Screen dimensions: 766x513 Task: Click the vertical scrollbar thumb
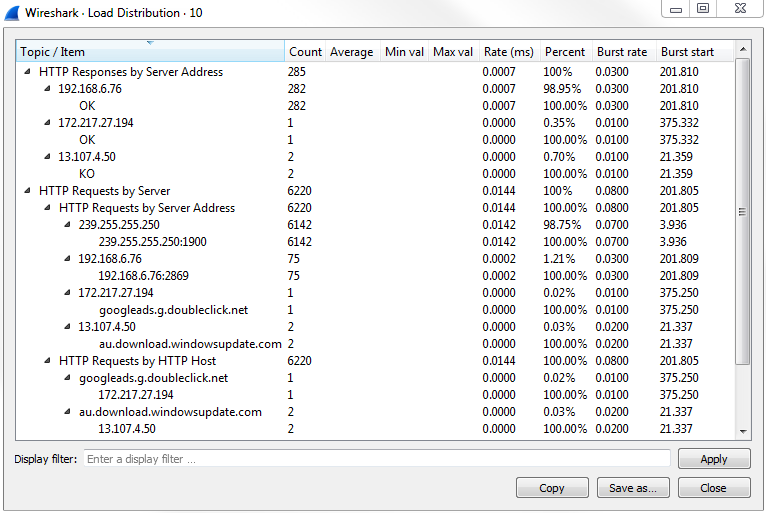743,211
